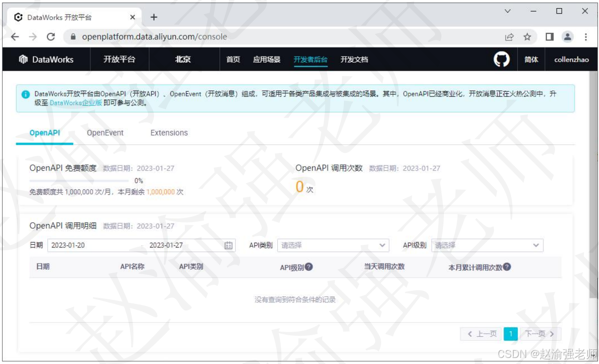Click the address bar URL
Image resolution: width=599 pixels, height=364 pixels.
[x=155, y=37]
